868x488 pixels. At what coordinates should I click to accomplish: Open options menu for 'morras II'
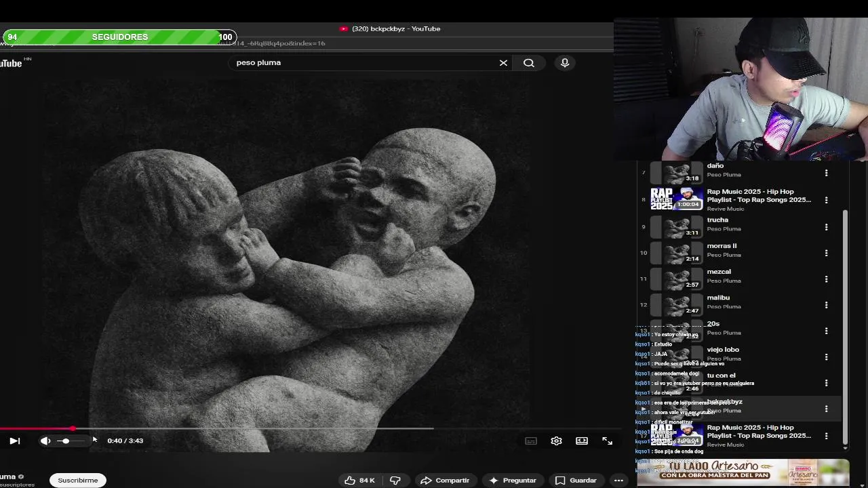coord(826,253)
